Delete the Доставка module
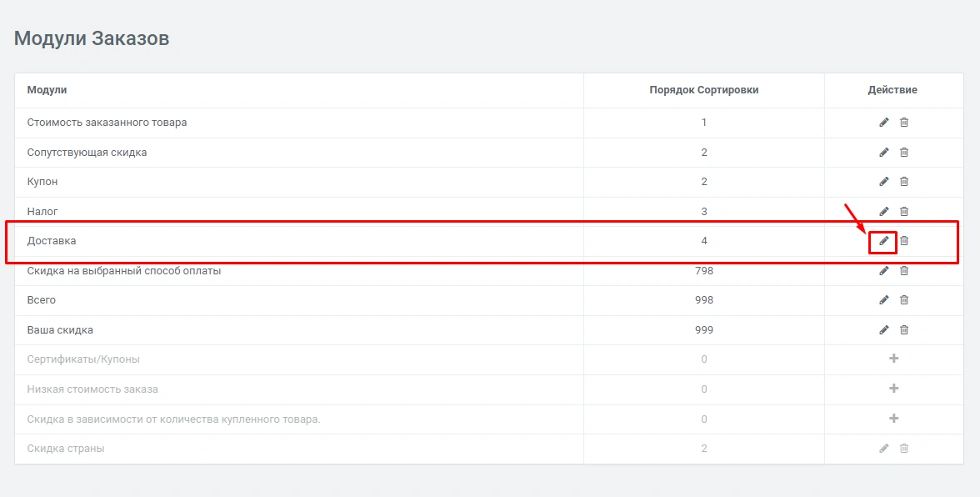Viewport: 980px width, 497px height. click(904, 241)
